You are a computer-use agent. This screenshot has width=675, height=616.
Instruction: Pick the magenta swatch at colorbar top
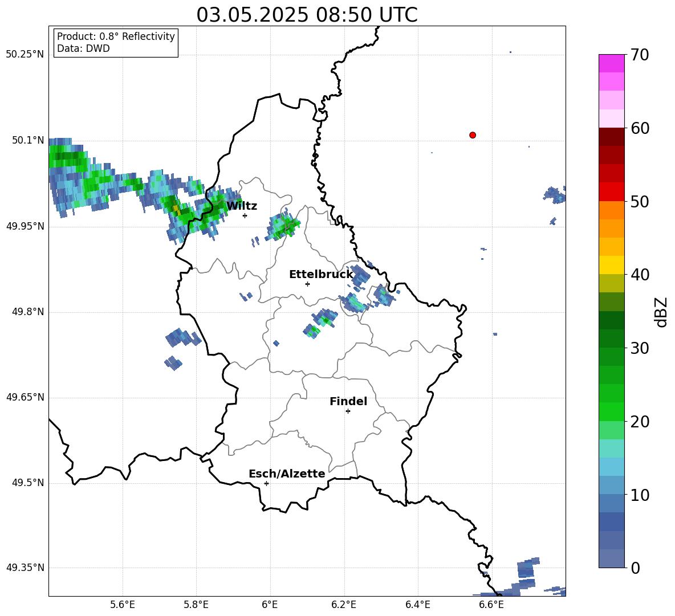tap(611, 63)
